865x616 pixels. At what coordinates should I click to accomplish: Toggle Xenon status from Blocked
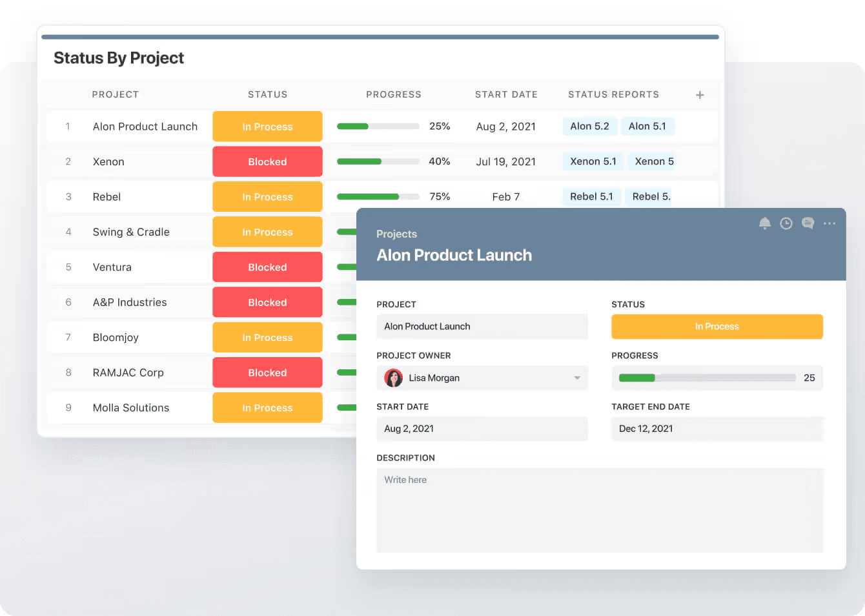pos(267,161)
